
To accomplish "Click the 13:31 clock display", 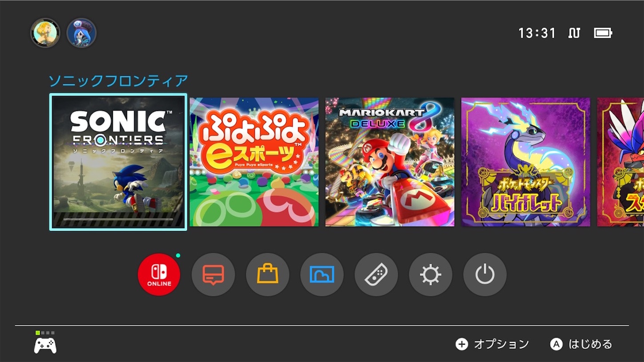I will [x=537, y=33].
